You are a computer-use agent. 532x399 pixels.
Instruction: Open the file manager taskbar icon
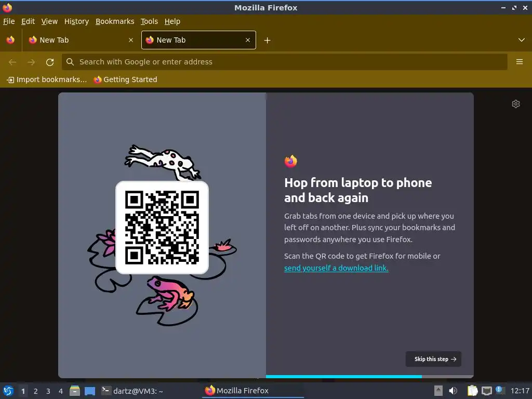tap(75, 391)
